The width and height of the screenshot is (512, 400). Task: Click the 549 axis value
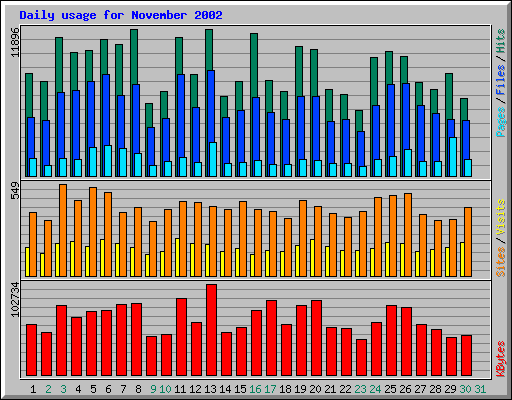click(15, 190)
